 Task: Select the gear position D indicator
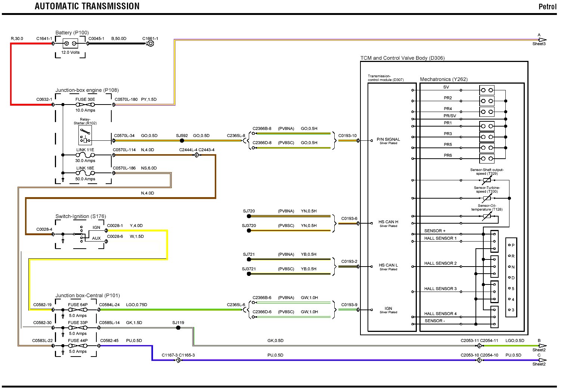point(511,278)
